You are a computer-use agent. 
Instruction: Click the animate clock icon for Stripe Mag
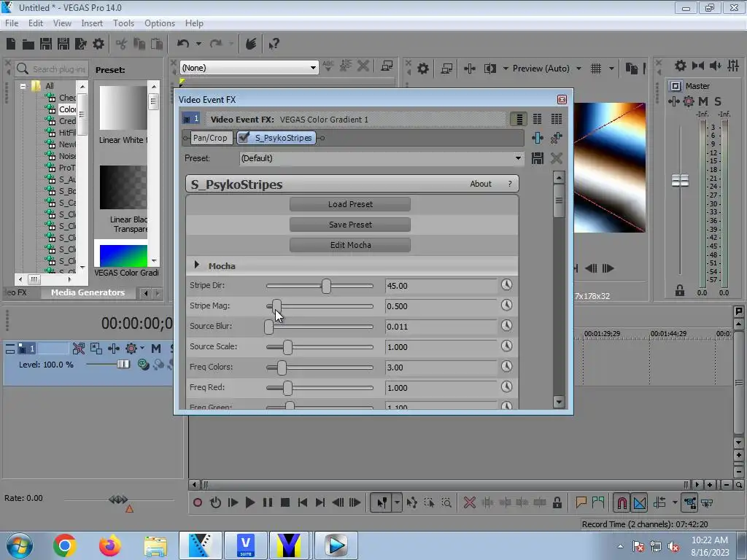click(x=506, y=306)
